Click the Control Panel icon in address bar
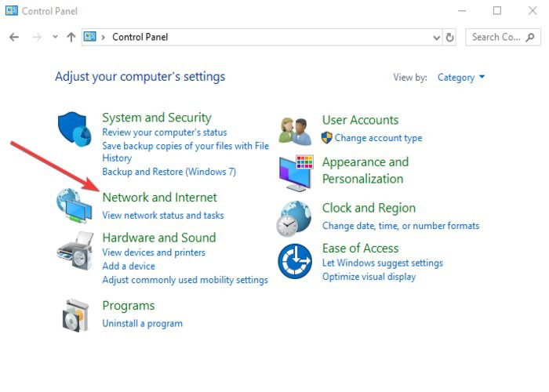Image resolution: width=549 pixels, height=392 pixels. click(90, 36)
